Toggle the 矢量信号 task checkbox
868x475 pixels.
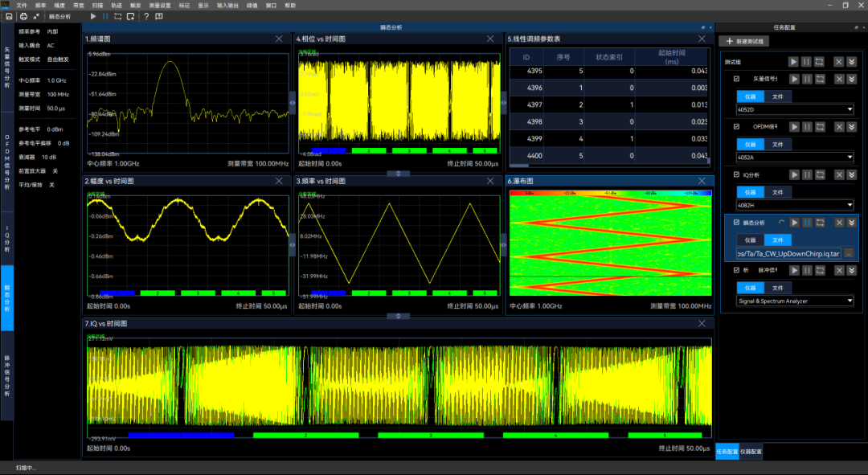(x=736, y=79)
